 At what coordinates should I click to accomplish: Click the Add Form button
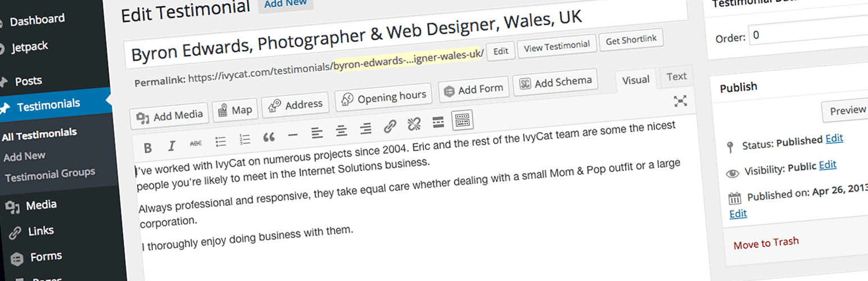[x=474, y=90]
